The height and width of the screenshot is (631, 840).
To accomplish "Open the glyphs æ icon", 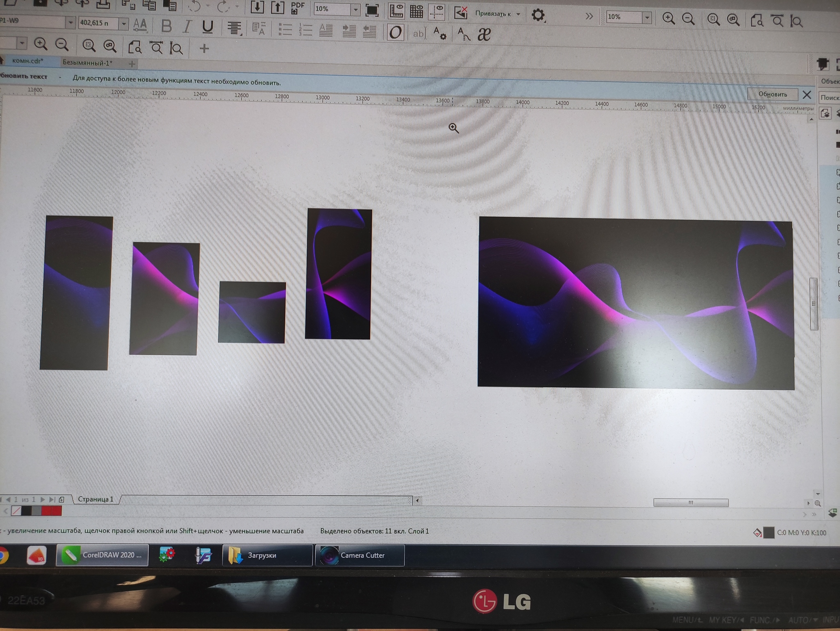I will coord(484,35).
